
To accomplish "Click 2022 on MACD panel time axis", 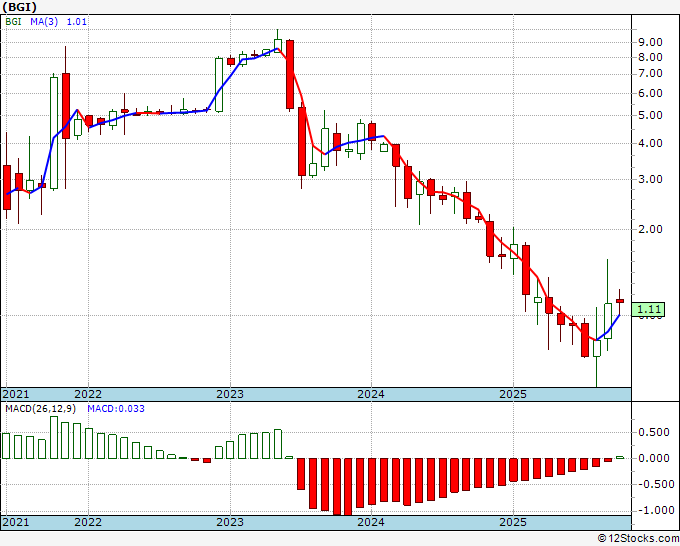I will pos(88,522).
